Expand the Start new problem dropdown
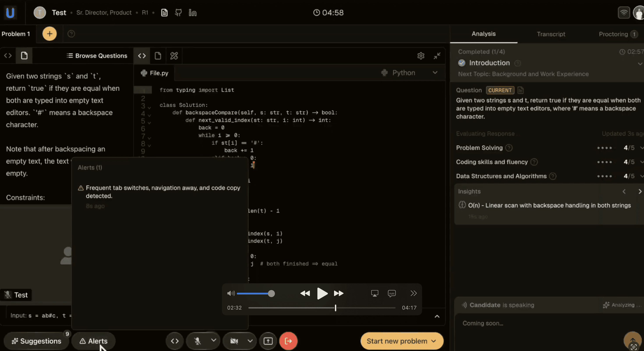Image resolution: width=644 pixels, height=351 pixels. [x=434, y=341]
